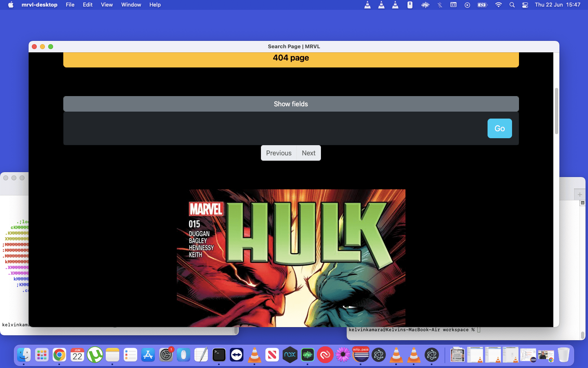Click the Now Playing menu bar icon

467,5
